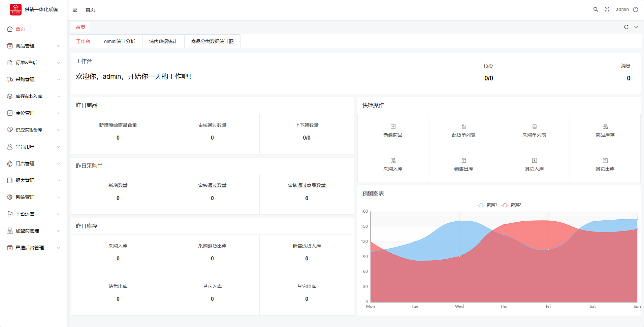Click the power logout icon

pos(636,9)
